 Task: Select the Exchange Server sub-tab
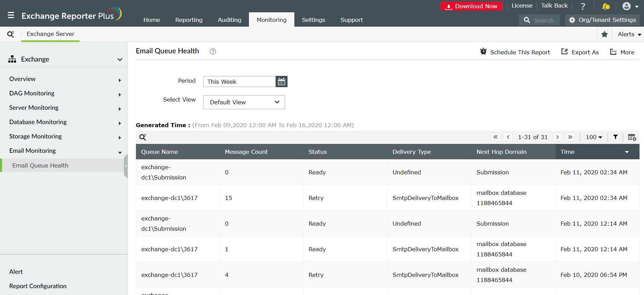(x=51, y=34)
